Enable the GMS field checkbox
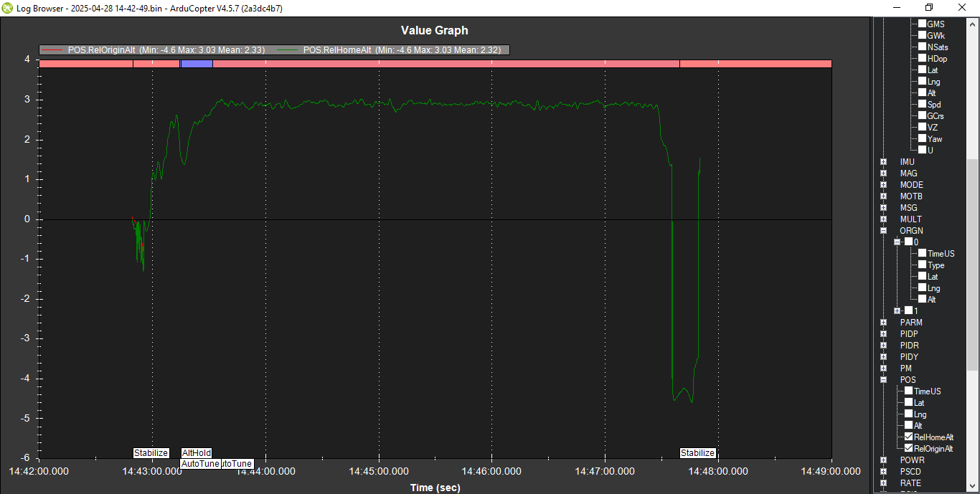 [x=923, y=24]
